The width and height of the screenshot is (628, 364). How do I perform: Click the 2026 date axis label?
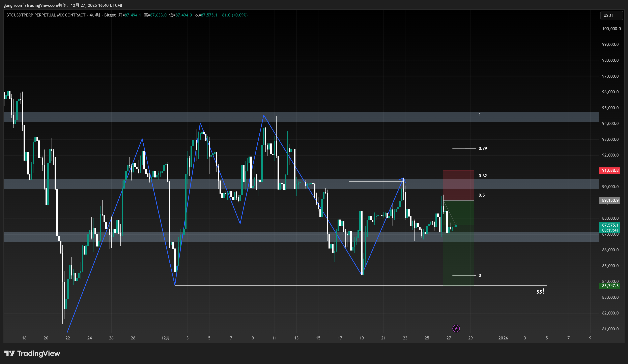tap(503, 338)
